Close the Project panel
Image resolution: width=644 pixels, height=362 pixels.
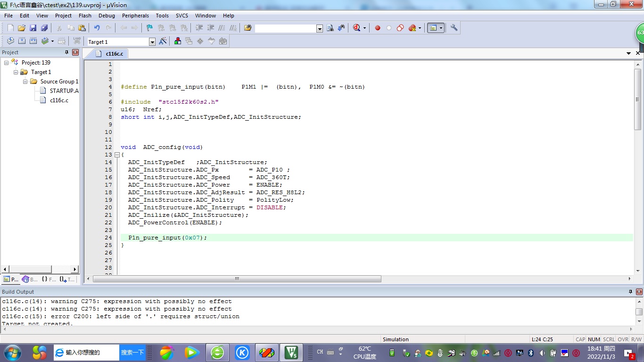click(x=75, y=52)
